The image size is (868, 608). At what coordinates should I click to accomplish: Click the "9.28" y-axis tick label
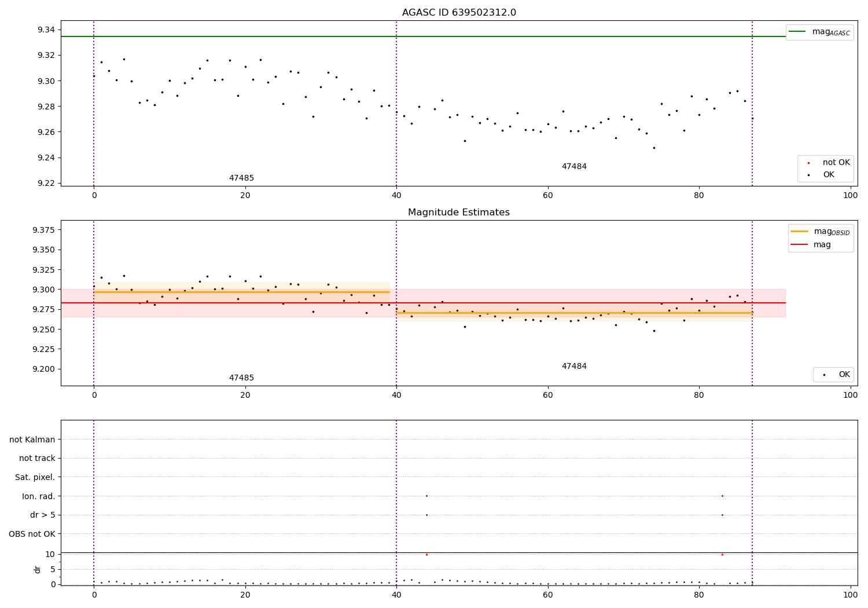tap(46, 107)
